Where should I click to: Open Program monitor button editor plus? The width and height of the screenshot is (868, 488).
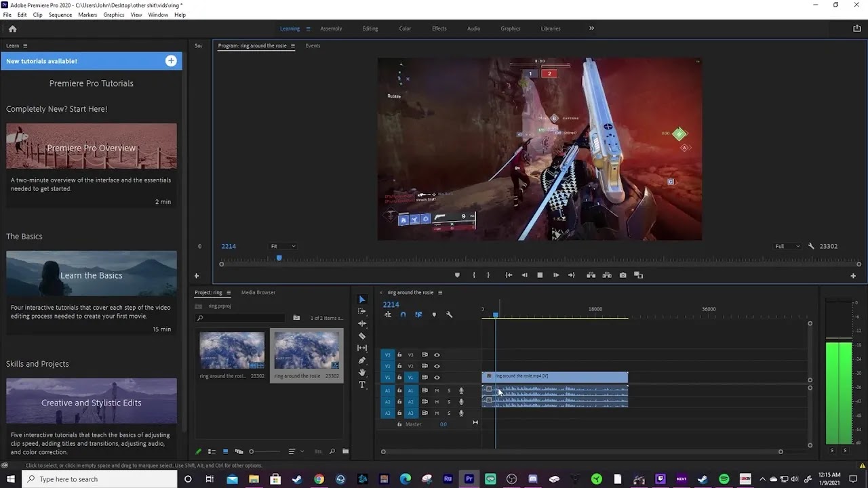click(x=853, y=276)
